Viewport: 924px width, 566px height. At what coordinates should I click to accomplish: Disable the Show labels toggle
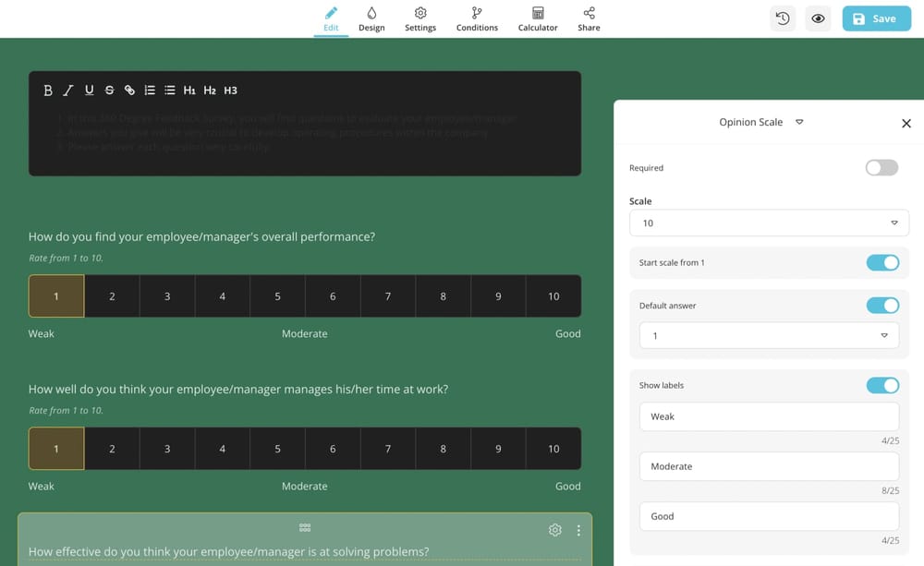[x=882, y=385]
